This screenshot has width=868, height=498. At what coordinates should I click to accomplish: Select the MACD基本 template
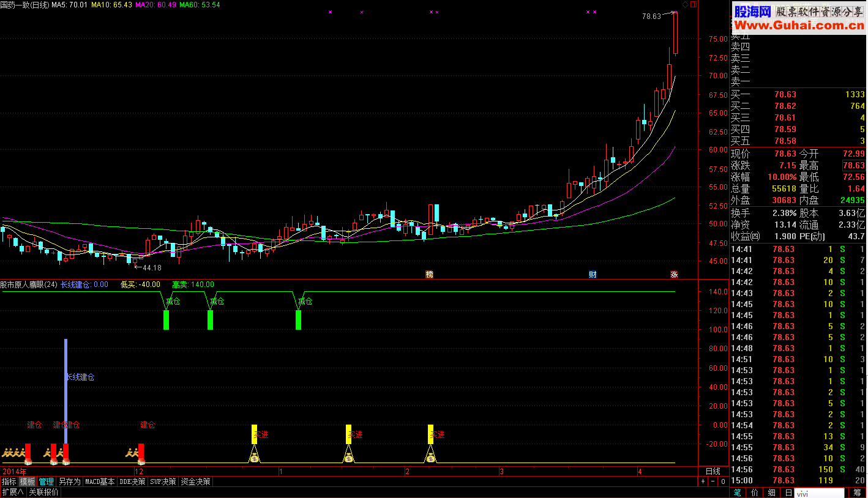(x=100, y=482)
